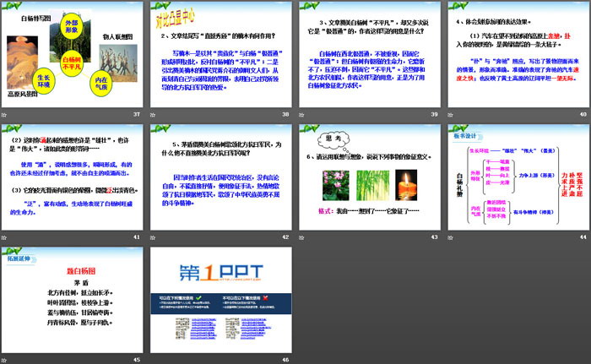Click slide number 41 label
This screenshot has height=364, width=591.
[137, 236]
